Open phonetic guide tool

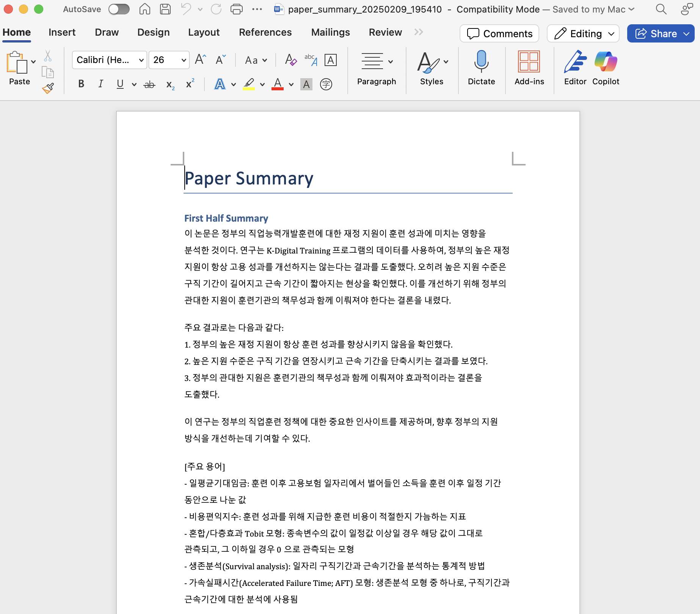tap(311, 60)
